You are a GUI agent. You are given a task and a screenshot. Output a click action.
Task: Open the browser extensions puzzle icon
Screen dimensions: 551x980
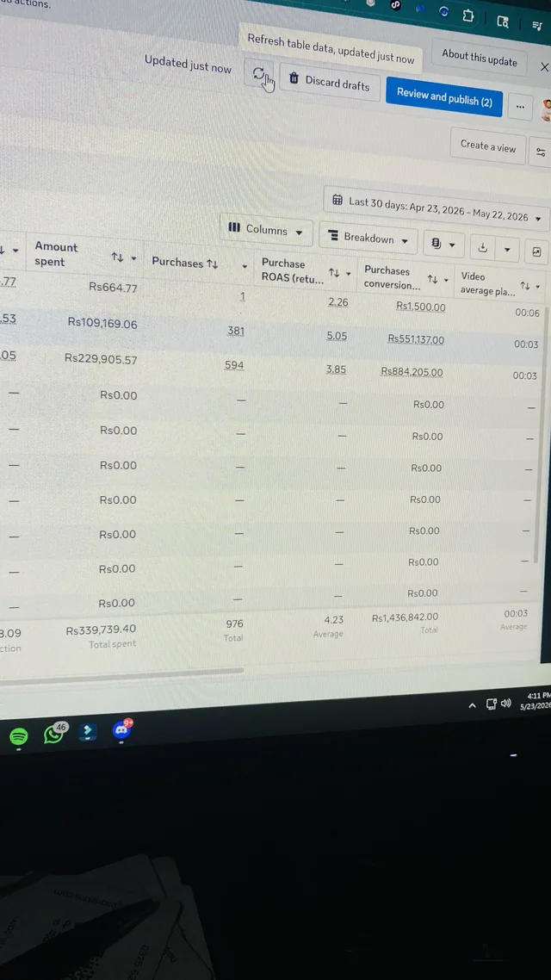(467, 15)
